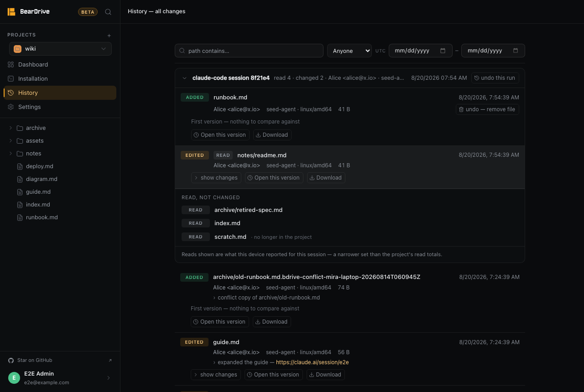Open the E2E Admin account menu
Screen dimensions: 584x392
pos(60,378)
